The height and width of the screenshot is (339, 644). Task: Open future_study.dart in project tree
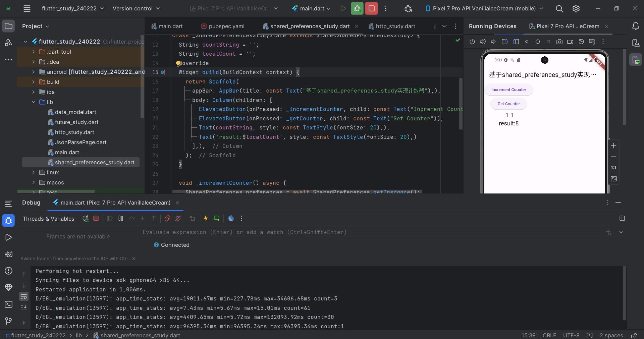(76, 122)
